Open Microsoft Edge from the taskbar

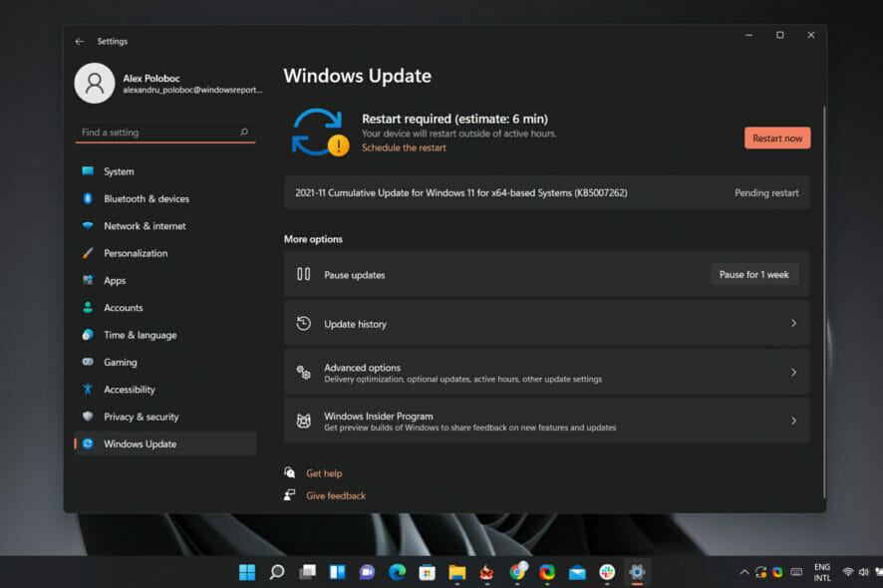[397, 572]
